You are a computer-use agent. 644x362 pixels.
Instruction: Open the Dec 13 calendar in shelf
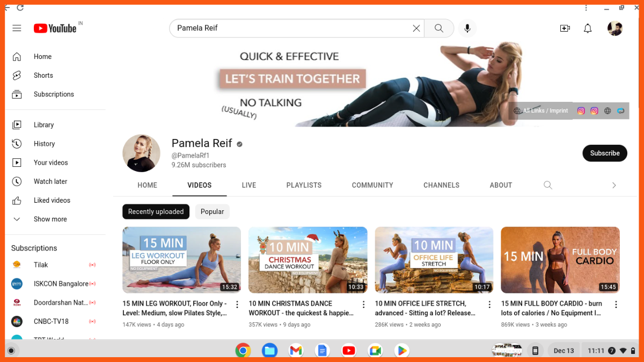point(563,351)
